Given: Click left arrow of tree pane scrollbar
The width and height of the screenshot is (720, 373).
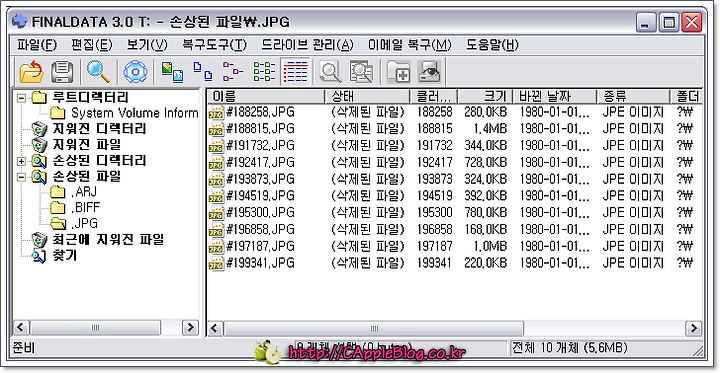Looking at the screenshot, I should tap(21, 328).
